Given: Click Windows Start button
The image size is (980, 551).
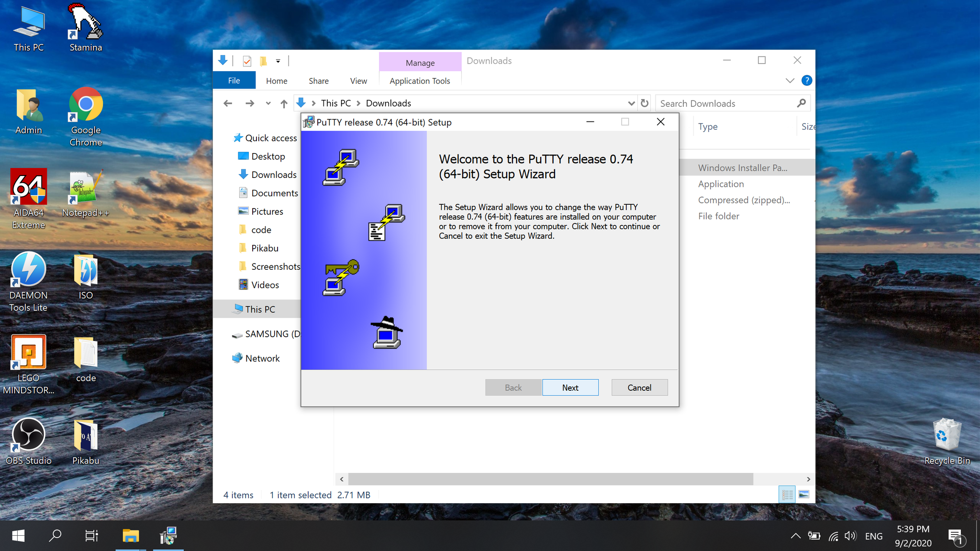Looking at the screenshot, I should [x=18, y=536].
